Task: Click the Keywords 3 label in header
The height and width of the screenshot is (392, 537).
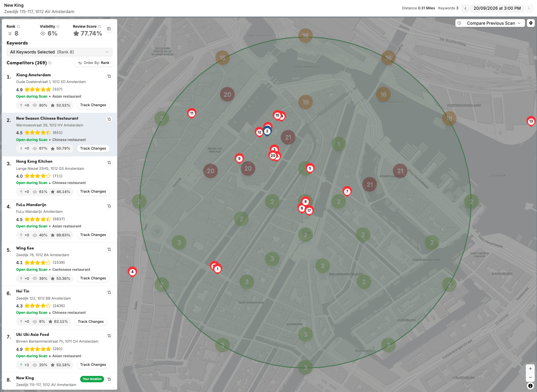Action: pyautogui.click(x=448, y=8)
